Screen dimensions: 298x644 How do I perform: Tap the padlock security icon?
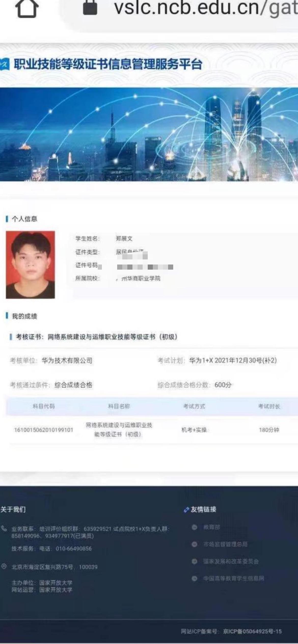[90, 7]
